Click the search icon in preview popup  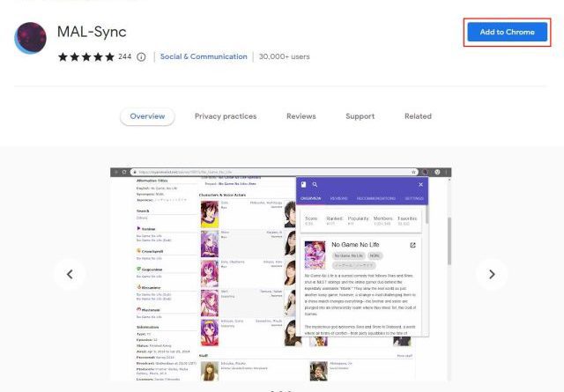[315, 184]
